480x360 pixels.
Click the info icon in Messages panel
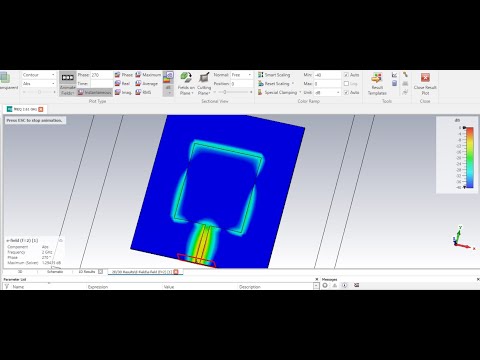coord(345,285)
